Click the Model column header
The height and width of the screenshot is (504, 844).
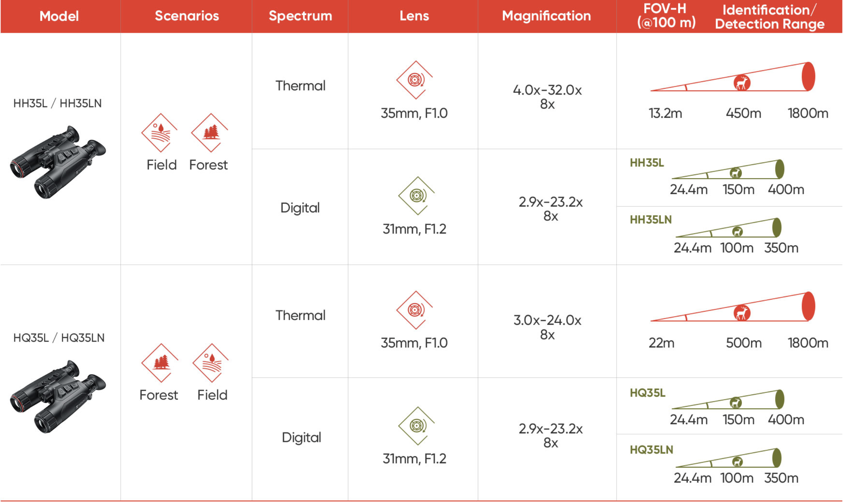[x=59, y=16]
